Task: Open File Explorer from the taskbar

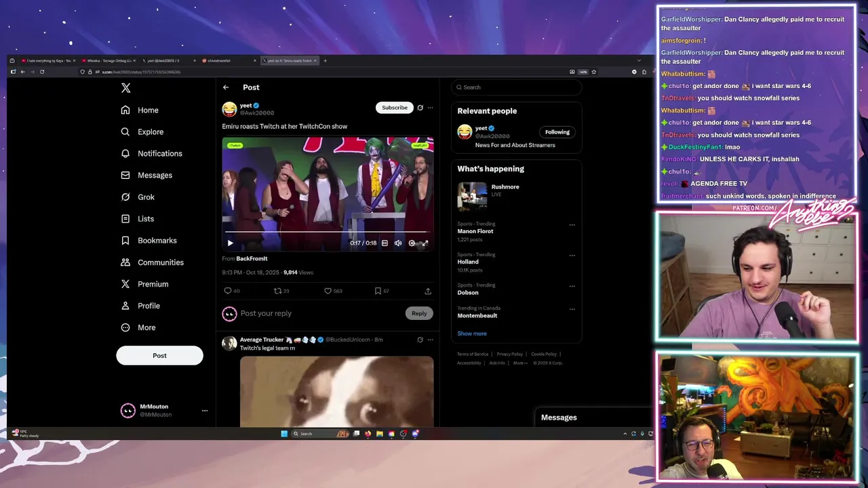Action: [x=380, y=434]
